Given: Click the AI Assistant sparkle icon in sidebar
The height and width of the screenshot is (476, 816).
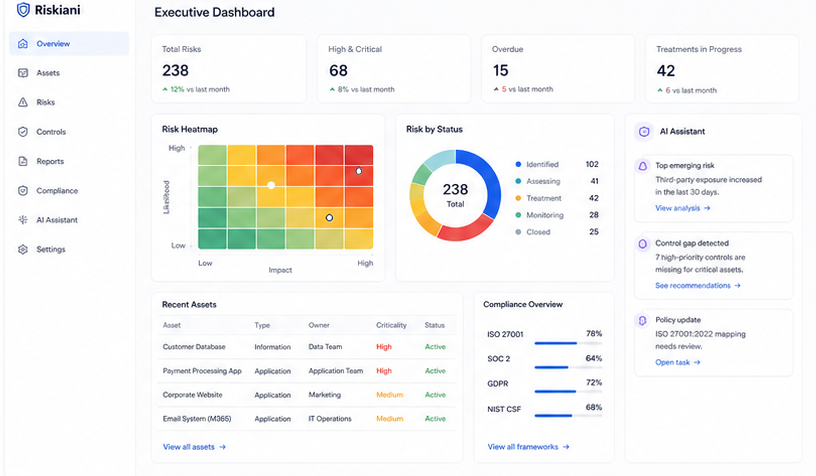Looking at the screenshot, I should click(23, 220).
